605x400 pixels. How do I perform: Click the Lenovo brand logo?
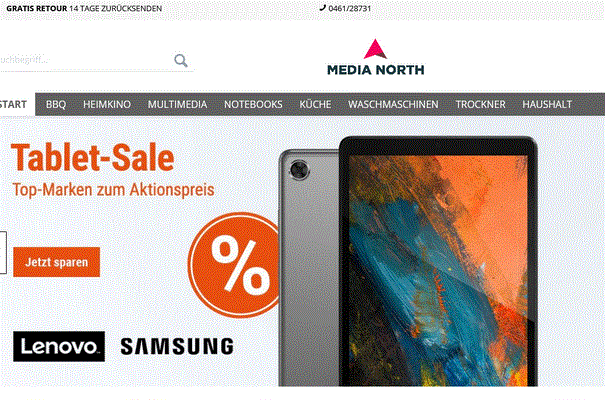(59, 346)
